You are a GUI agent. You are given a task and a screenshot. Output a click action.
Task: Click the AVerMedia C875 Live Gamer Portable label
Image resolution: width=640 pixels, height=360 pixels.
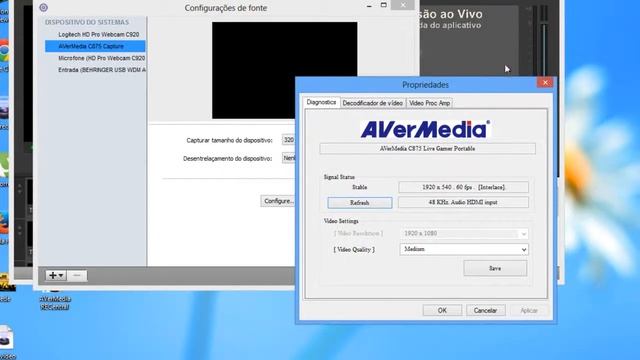coord(427,149)
